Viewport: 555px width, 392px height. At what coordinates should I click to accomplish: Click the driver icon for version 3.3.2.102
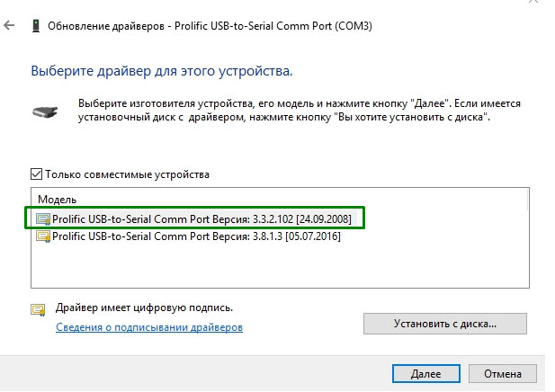[43, 218]
